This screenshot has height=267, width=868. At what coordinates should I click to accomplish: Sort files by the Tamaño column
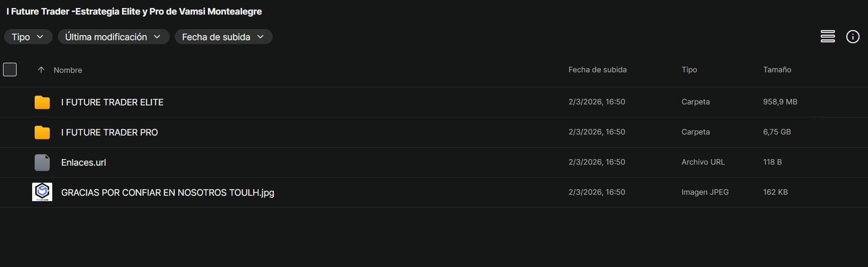(x=777, y=70)
